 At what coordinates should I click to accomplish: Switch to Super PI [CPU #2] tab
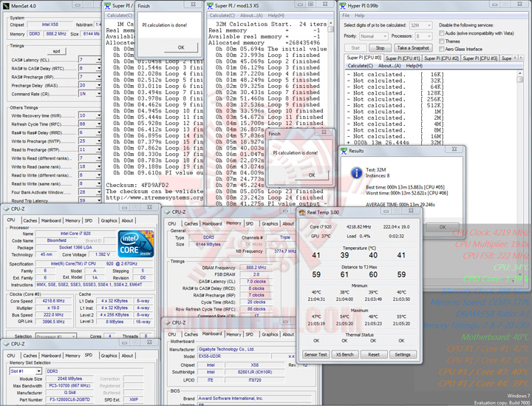pyautogui.click(x=441, y=58)
